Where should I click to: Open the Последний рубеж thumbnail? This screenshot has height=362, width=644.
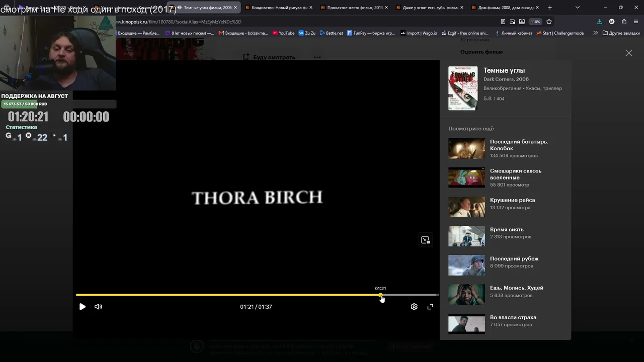click(x=467, y=265)
